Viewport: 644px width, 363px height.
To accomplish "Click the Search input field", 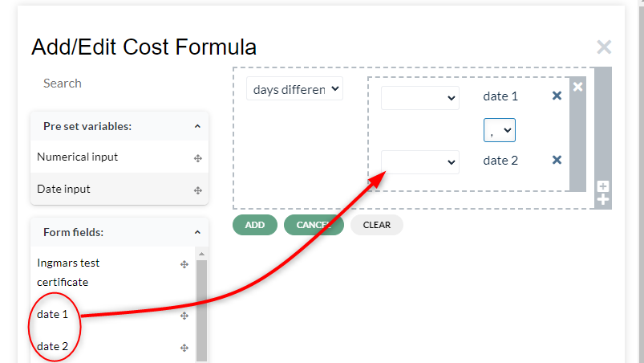I will coord(119,84).
